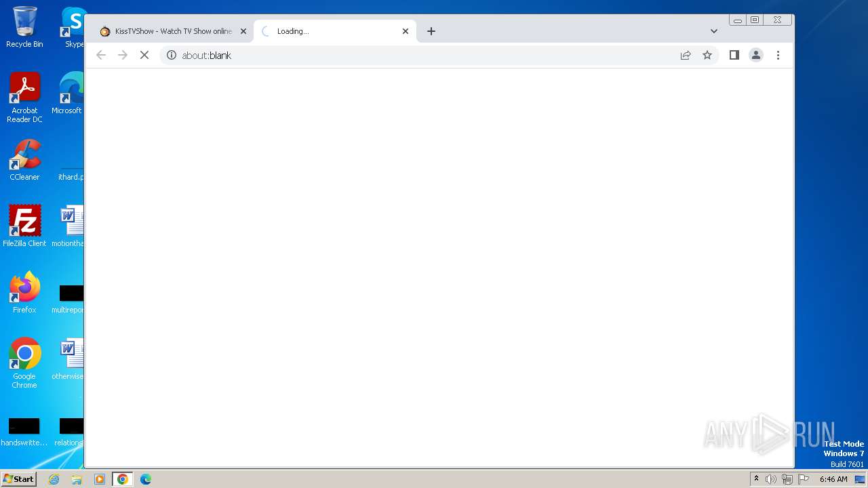Open Microsoft Edge from taskbar
This screenshot has width=868, height=488.
(146, 479)
